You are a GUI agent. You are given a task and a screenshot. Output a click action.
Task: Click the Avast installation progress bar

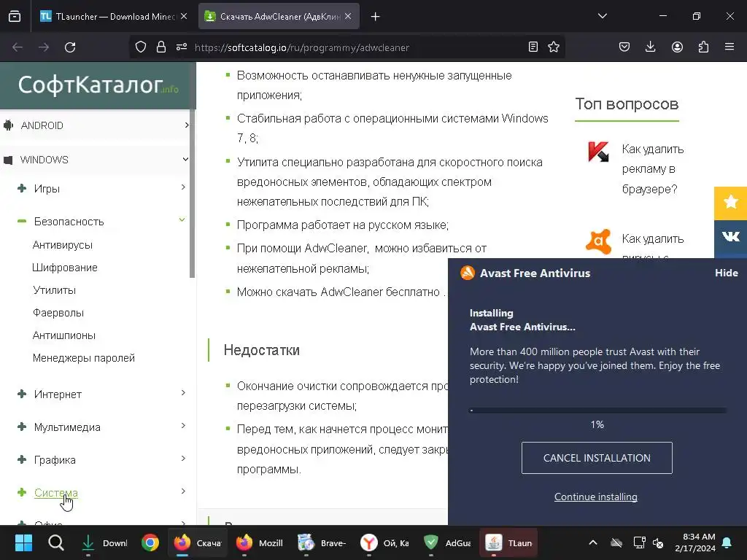click(x=598, y=410)
